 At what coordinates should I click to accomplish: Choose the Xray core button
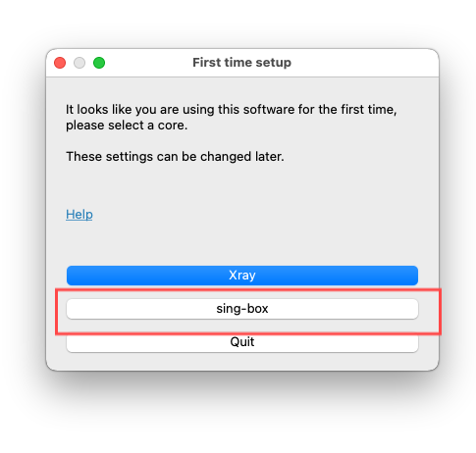(x=242, y=276)
